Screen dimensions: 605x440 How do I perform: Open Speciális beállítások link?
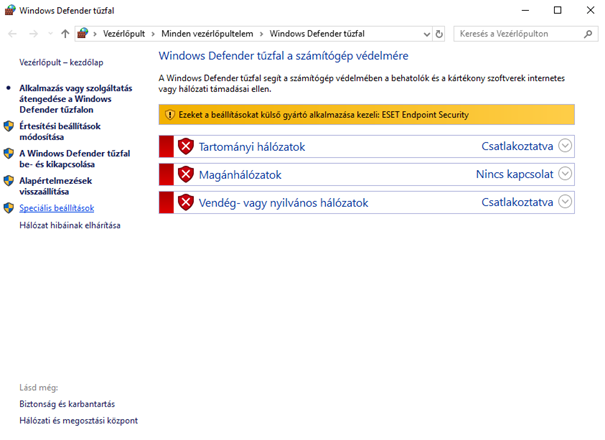(x=56, y=208)
